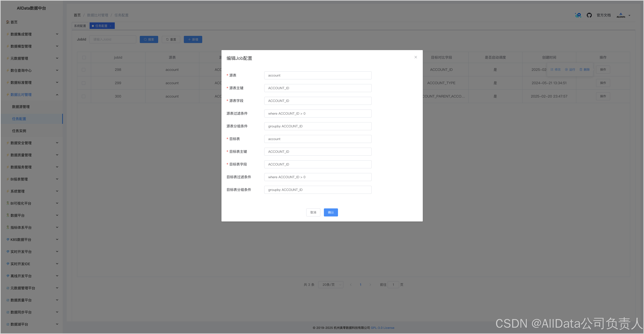Click the 取消 button in dialog
644x334 pixels.
(x=313, y=212)
